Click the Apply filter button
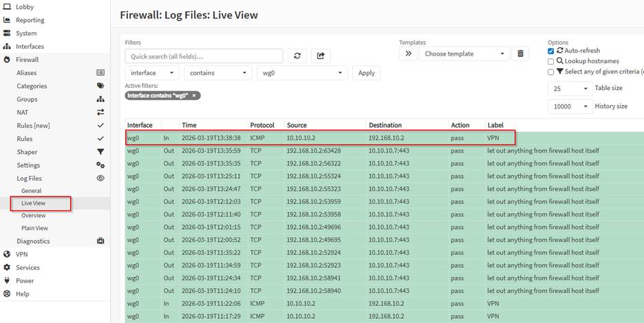Image resolution: width=644 pixels, height=323 pixels. click(x=366, y=73)
